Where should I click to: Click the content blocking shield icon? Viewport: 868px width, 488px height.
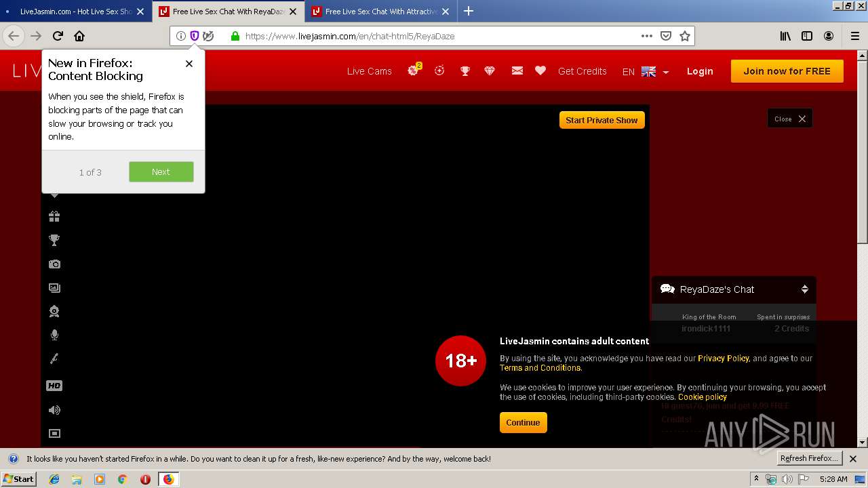tap(195, 36)
